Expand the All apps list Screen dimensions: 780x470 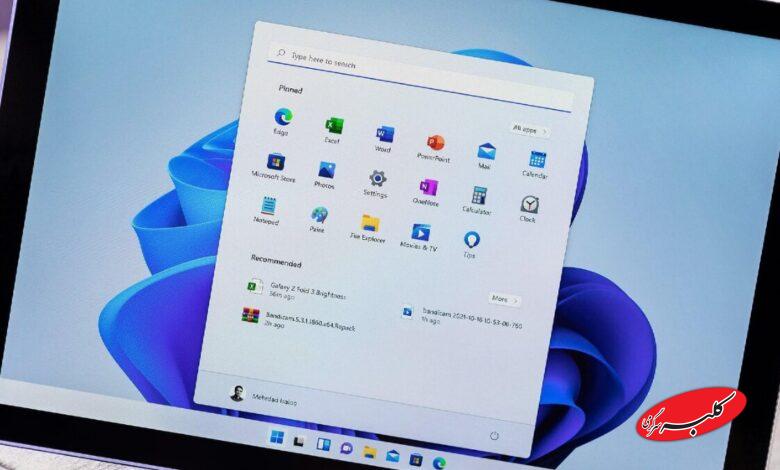(529, 129)
